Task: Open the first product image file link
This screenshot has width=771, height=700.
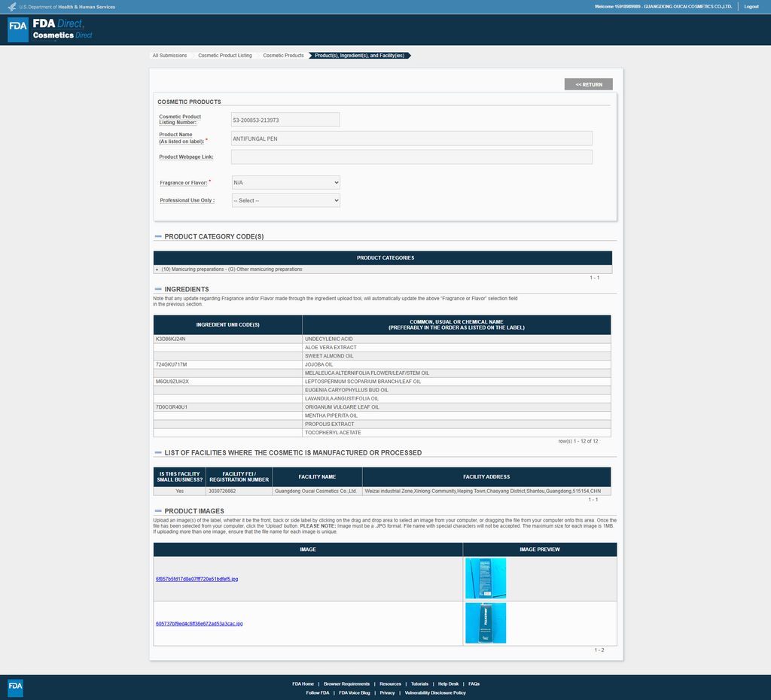Action: click(197, 579)
